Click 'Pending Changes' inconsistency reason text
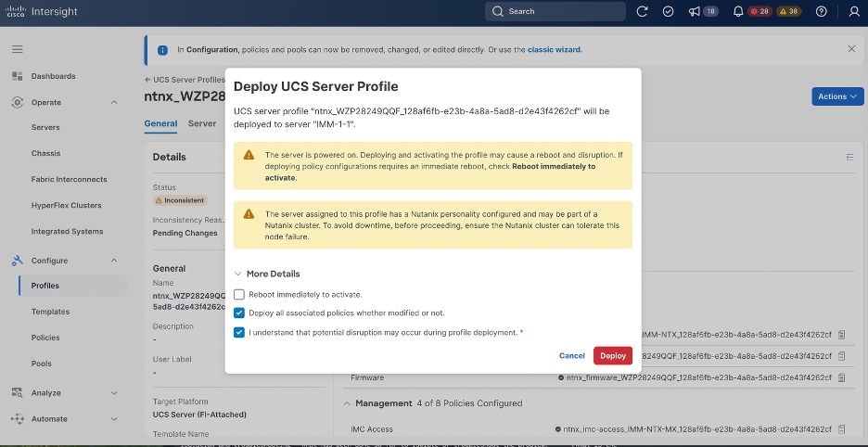This screenshot has height=447, width=868. [185, 233]
